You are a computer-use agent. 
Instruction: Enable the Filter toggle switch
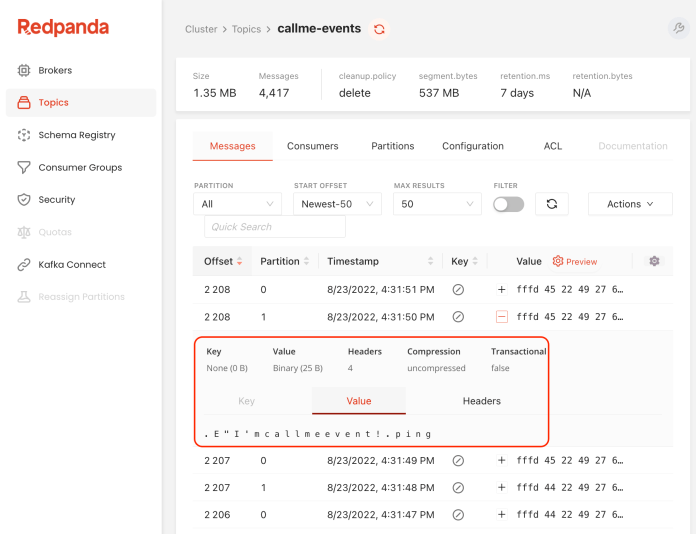point(508,204)
